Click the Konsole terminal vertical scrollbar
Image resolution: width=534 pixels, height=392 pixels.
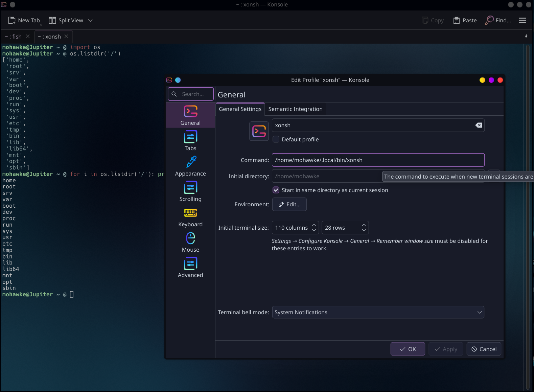pos(528,216)
